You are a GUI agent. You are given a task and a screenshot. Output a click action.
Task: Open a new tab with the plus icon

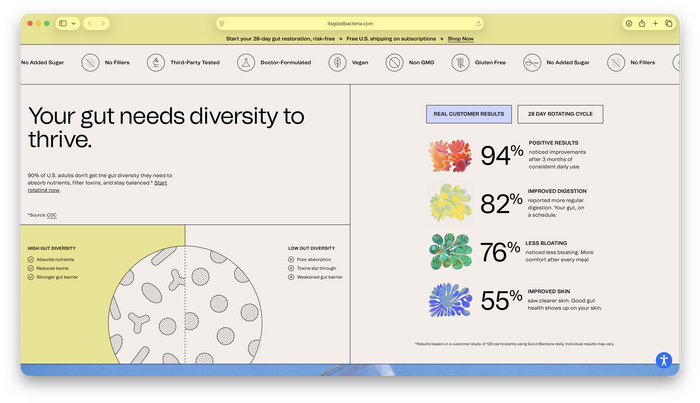[x=655, y=24]
